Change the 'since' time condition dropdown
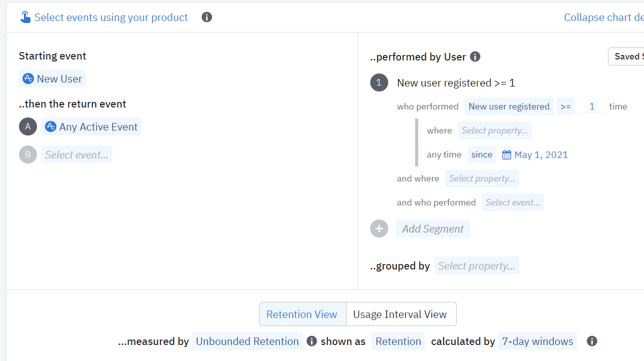Screen dimensions: 644x361 (482, 154)
